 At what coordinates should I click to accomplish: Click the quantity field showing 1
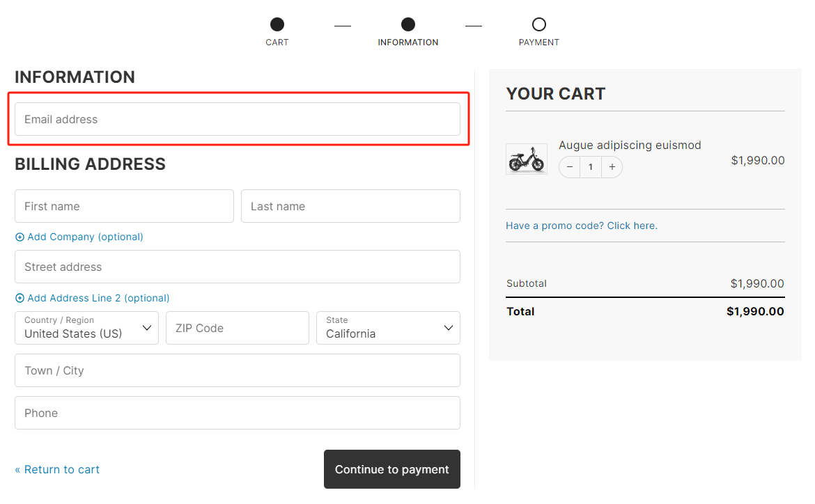(x=591, y=167)
